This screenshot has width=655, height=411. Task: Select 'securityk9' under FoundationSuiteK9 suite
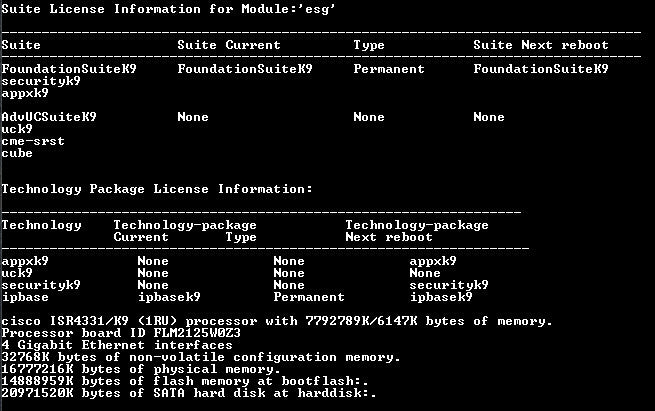[41, 81]
